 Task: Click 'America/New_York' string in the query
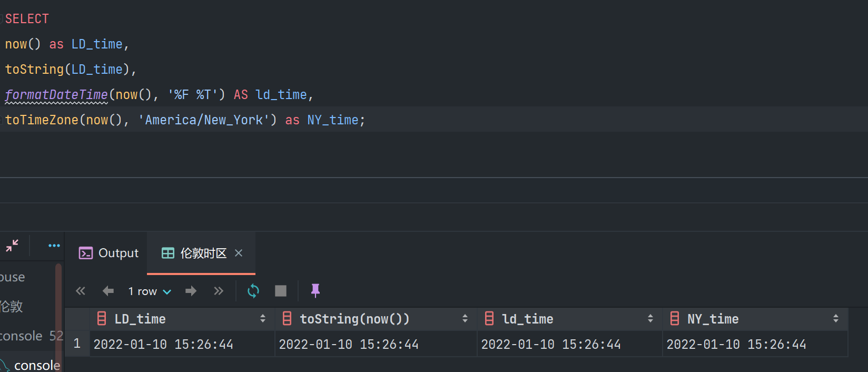(207, 120)
